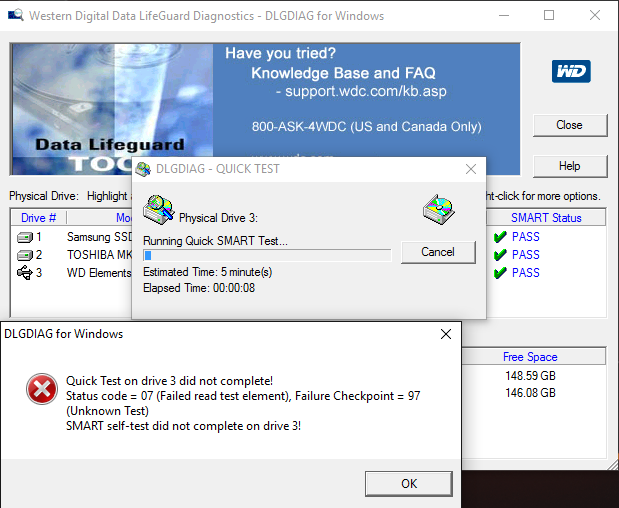Sort by Drive # column header

pos(38,218)
